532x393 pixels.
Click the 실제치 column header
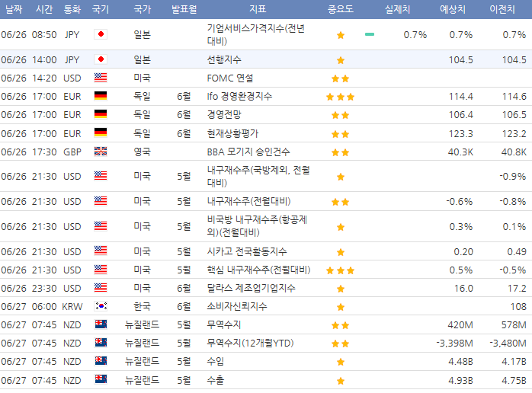(x=397, y=9)
